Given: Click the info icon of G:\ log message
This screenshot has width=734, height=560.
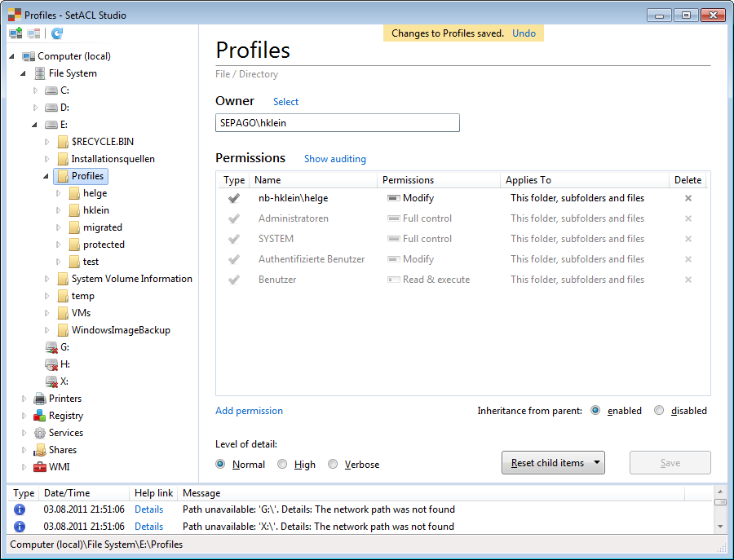Looking at the screenshot, I should (x=20, y=509).
